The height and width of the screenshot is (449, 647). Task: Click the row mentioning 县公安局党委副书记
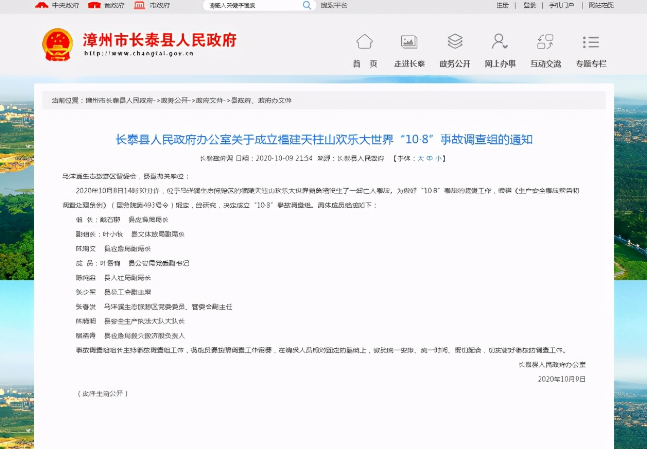tap(132, 263)
